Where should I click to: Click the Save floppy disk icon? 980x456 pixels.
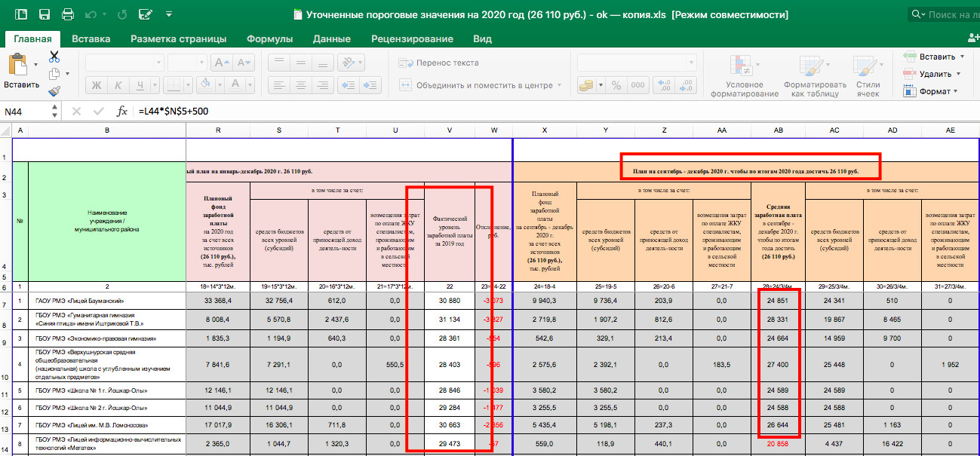[x=44, y=14]
